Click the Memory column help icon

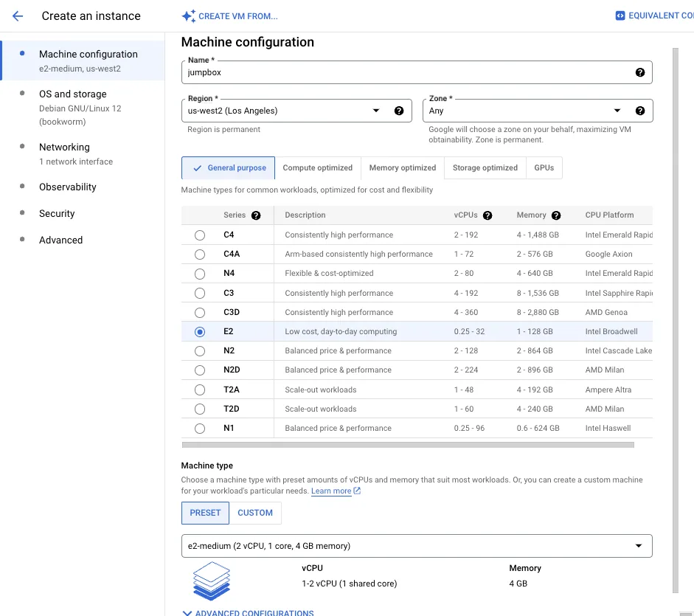[556, 215]
